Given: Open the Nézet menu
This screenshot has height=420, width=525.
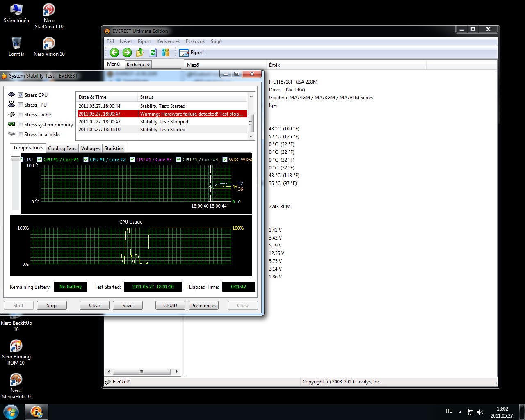Looking at the screenshot, I should [126, 41].
